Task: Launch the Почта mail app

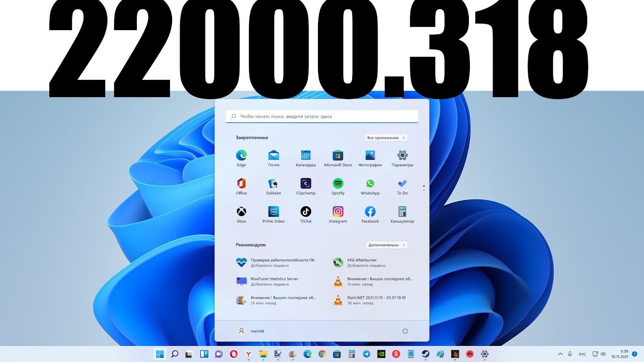Action: (274, 158)
